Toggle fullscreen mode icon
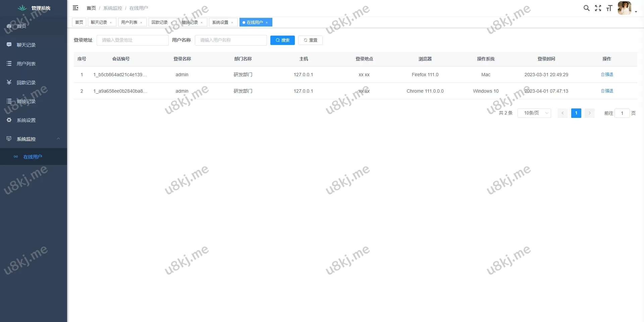644x322 pixels. (x=598, y=8)
